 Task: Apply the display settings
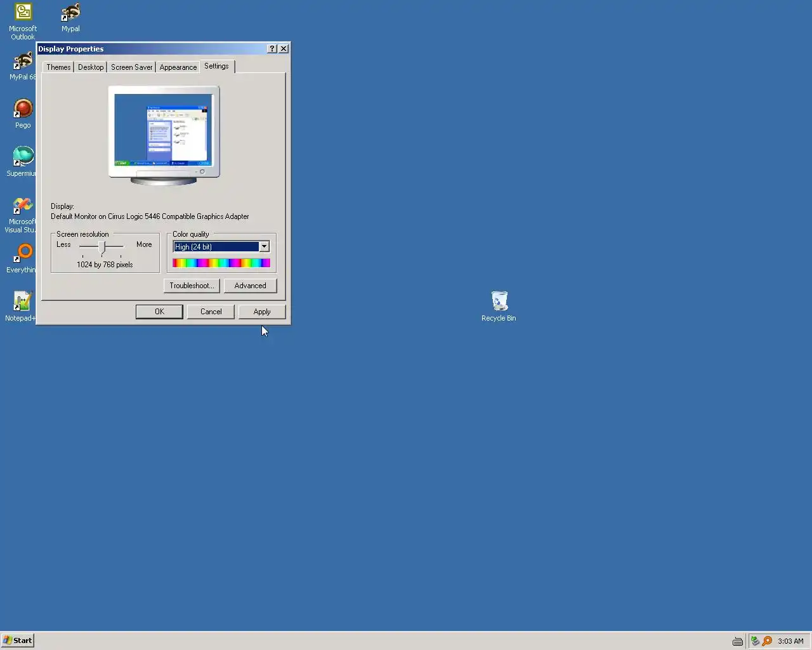(262, 312)
